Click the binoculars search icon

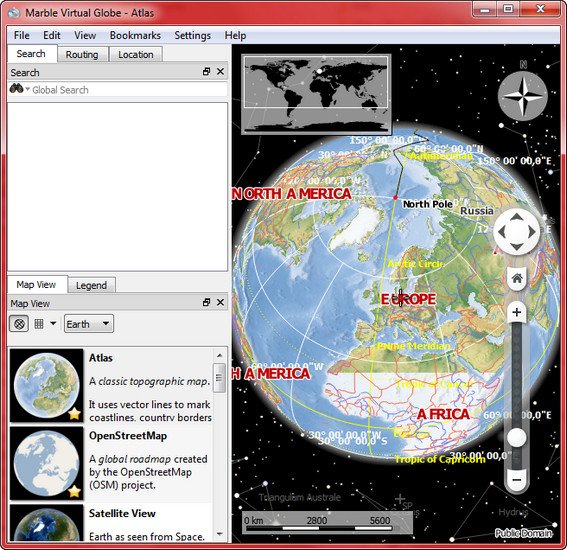pyautogui.click(x=16, y=89)
